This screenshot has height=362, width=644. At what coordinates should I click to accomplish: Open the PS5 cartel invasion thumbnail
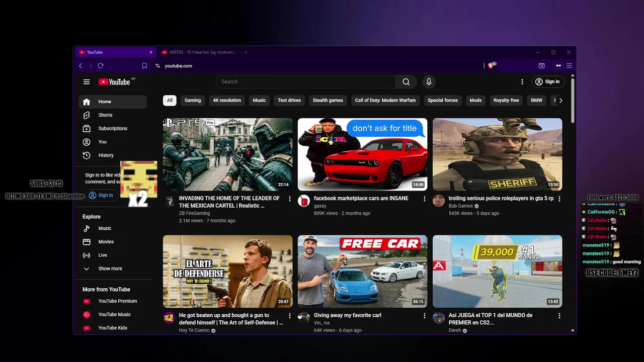tap(227, 154)
